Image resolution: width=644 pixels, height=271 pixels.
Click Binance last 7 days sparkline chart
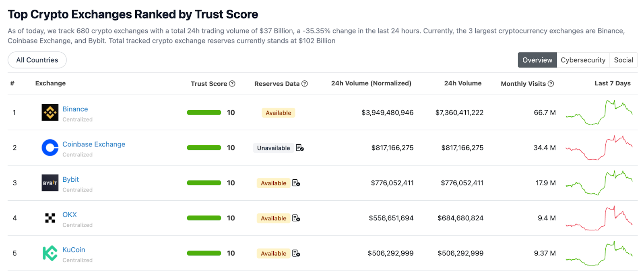coord(599,113)
